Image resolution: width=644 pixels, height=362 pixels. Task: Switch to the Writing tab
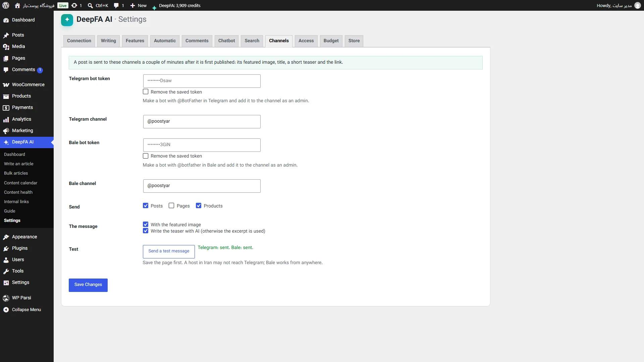108,41
